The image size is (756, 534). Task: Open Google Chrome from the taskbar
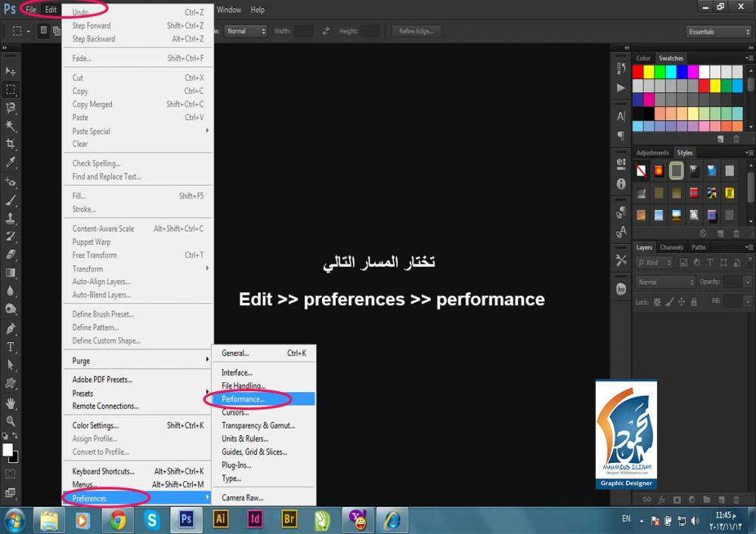(117, 520)
